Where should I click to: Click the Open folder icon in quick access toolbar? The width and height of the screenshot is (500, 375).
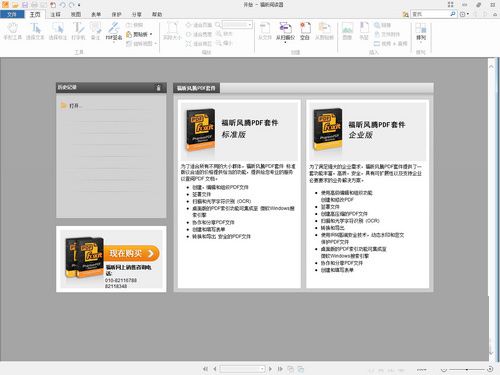click(x=15, y=5)
